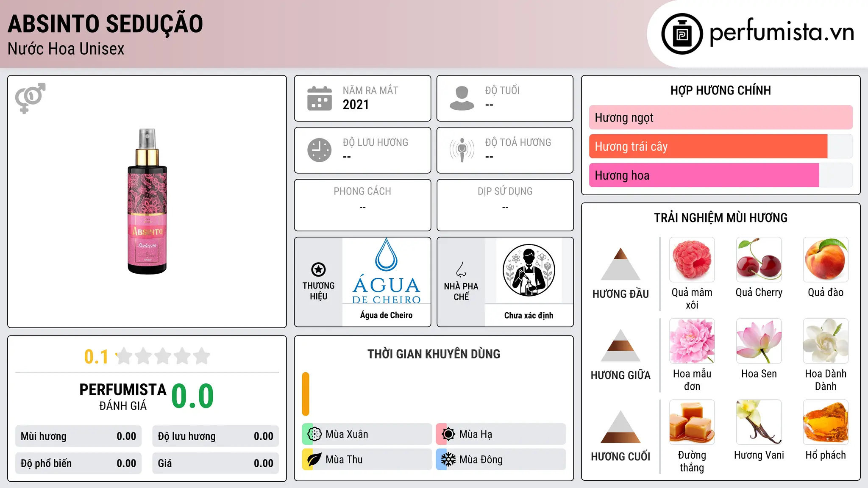868x488 pixels.
Task: Click the PHONG CÁCH label
Action: click(x=362, y=191)
